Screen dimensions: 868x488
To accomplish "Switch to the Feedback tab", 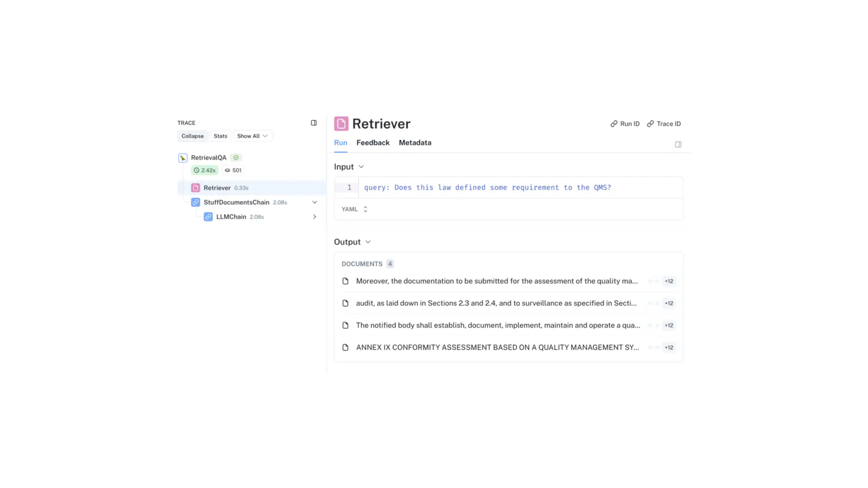I will [373, 142].
